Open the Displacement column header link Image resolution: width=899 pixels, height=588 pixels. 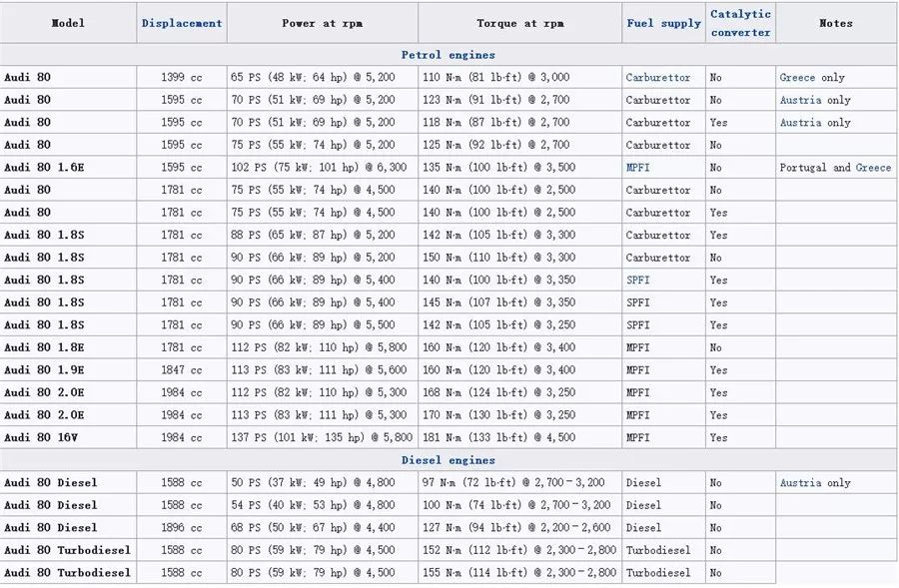pos(181,24)
